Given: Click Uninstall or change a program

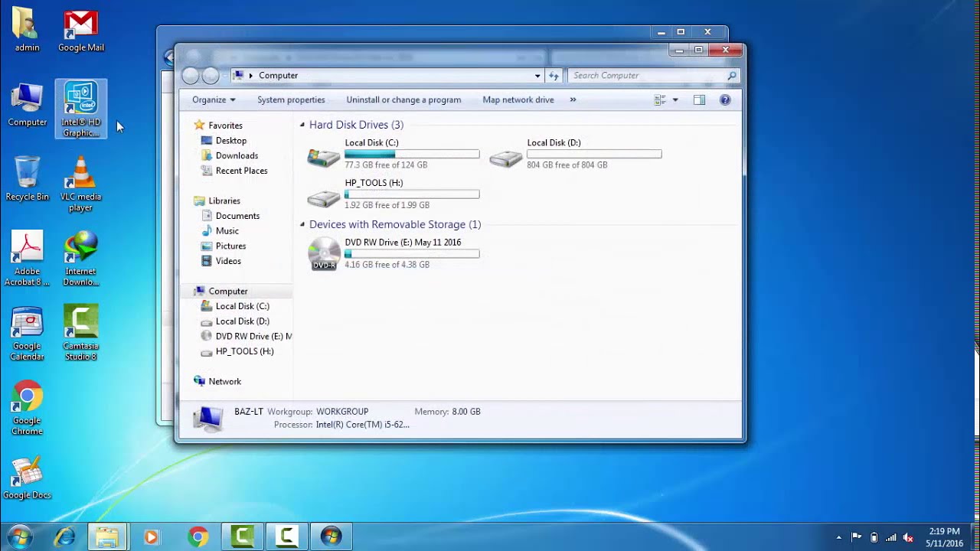Looking at the screenshot, I should coord(403,99).
